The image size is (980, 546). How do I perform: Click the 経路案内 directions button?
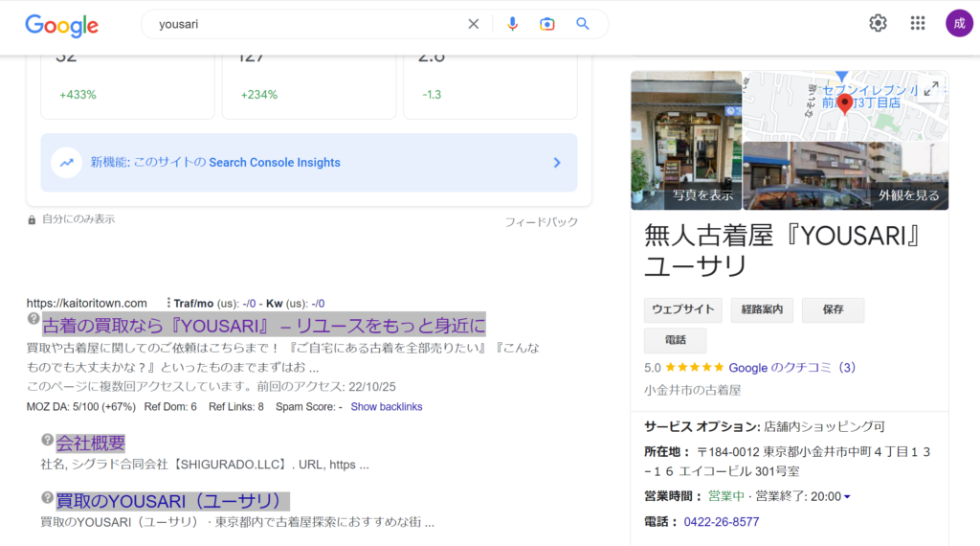point(762,310)
